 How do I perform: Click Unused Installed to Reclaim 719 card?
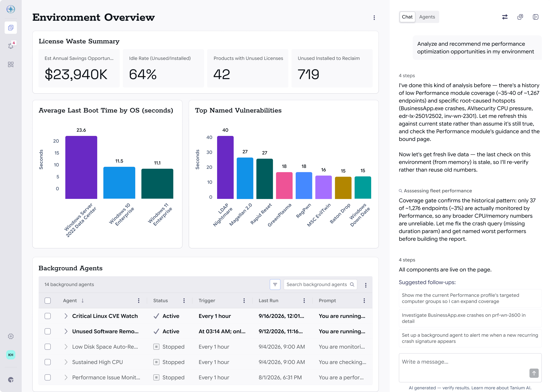332,68
